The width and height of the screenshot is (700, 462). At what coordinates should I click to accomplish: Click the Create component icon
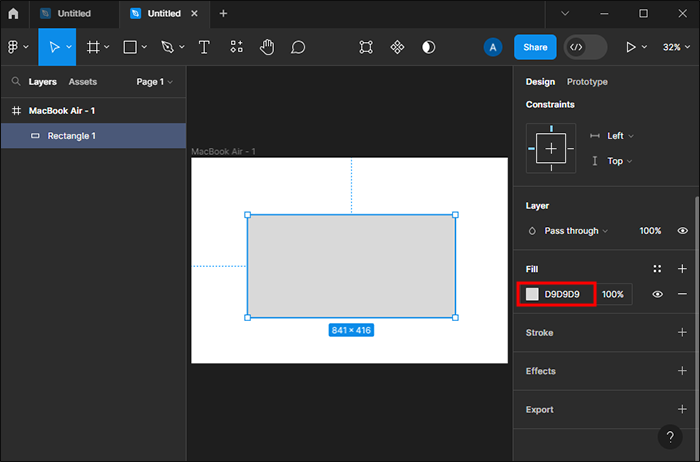click(x=397, y=47)
